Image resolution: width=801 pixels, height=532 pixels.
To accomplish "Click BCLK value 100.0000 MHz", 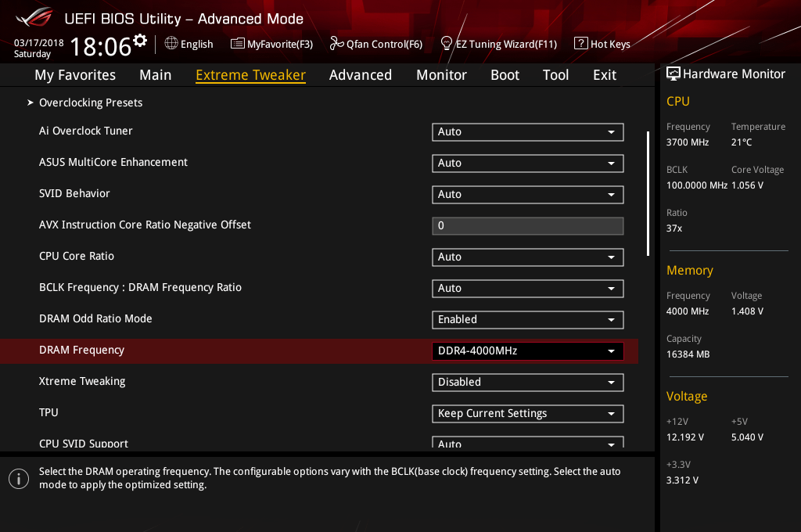I will click(x=697, y=185).
